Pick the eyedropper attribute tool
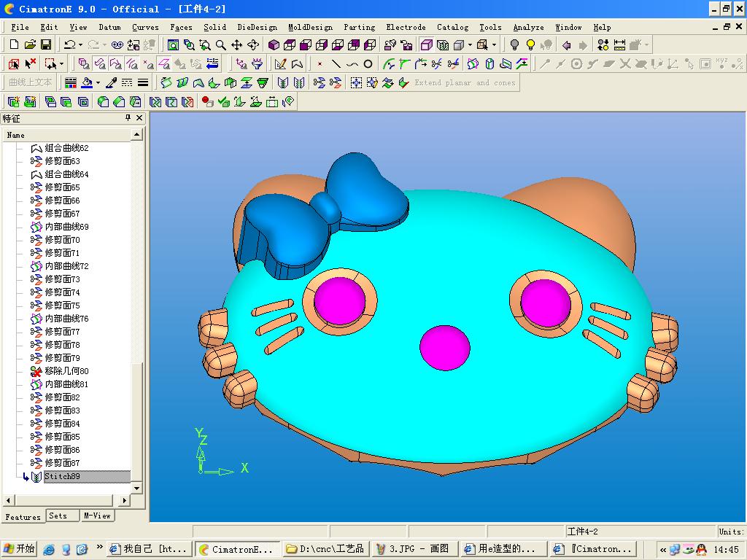The height and width of the screenshot is (560, 747). click(111, 83)
